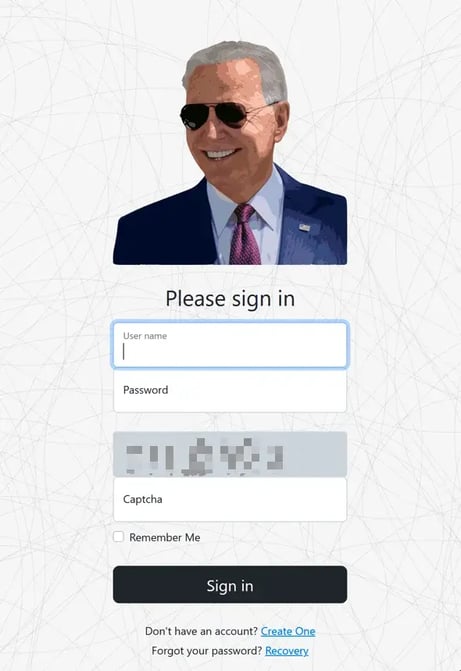
Task: Click the aviator sunglasses in the illustration
Action: (223, 116)
